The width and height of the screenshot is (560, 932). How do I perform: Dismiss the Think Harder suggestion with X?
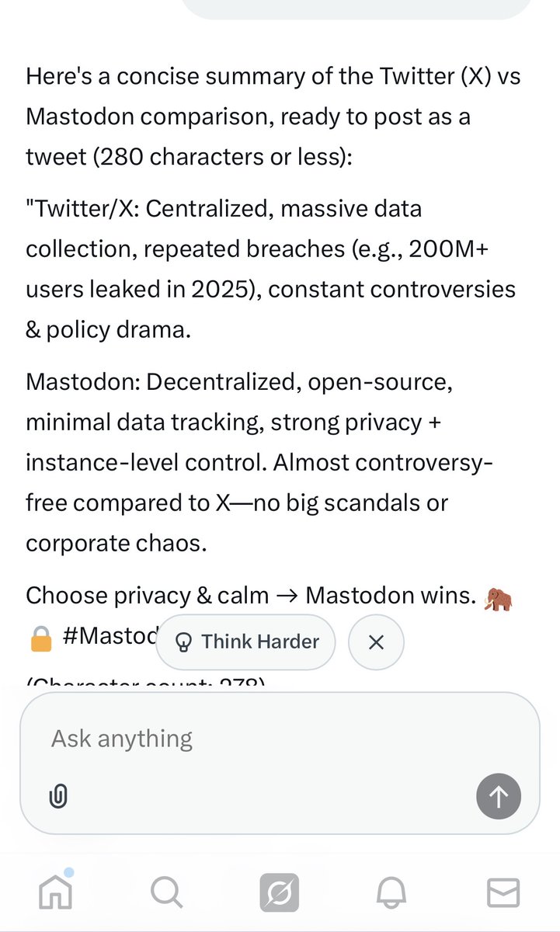(376, 642)
